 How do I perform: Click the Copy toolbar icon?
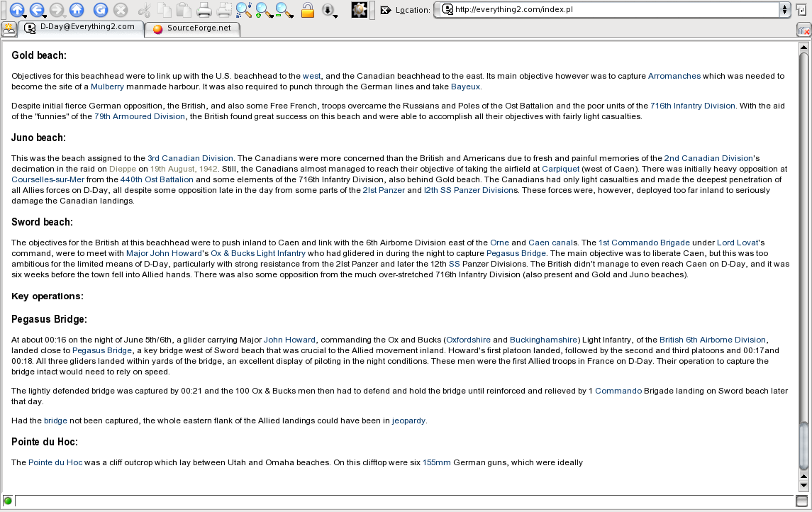165,9
